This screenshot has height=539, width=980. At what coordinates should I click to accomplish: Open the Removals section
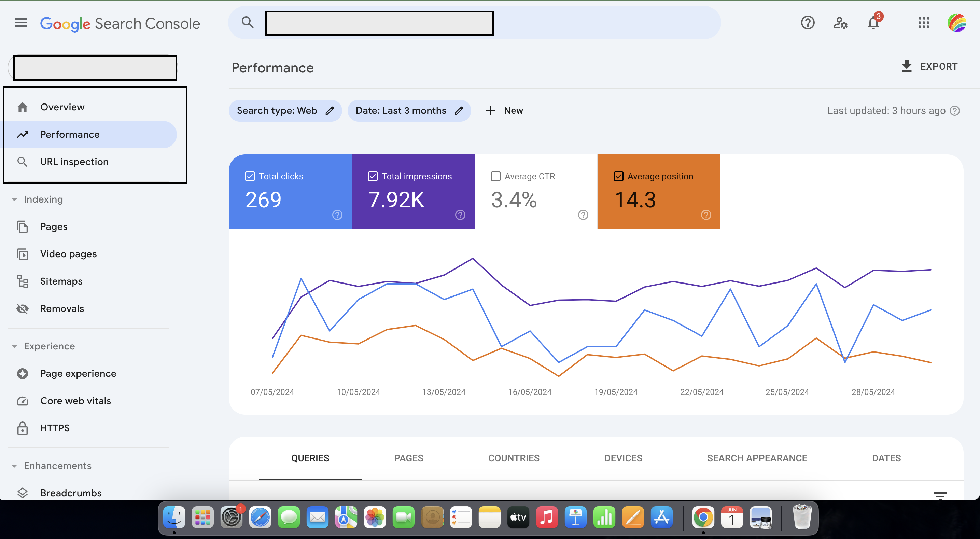62,308
